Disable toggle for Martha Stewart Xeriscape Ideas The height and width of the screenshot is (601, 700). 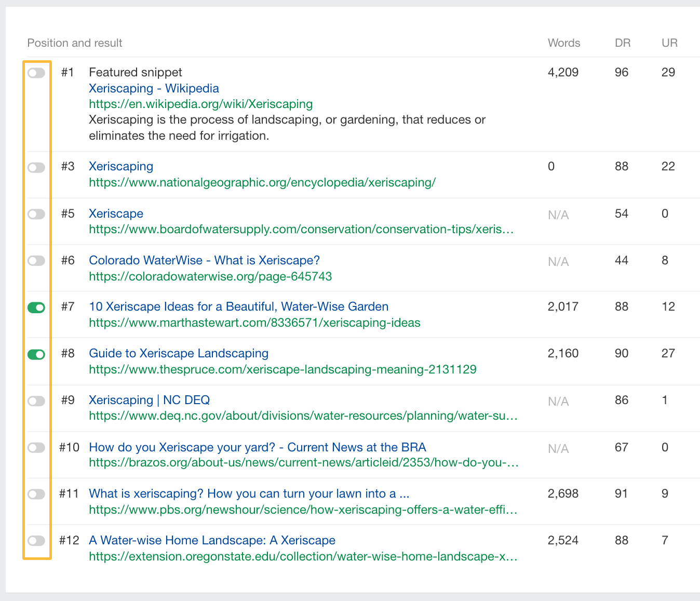(36, 308)
